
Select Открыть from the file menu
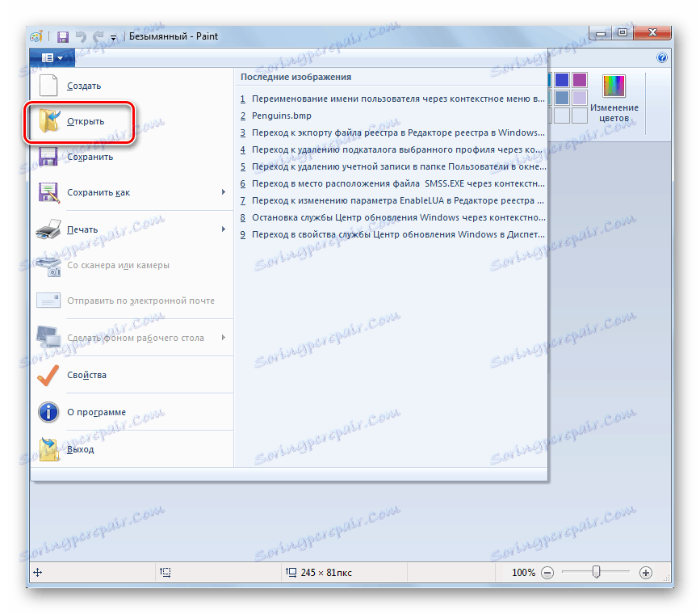tap(132, 121)
